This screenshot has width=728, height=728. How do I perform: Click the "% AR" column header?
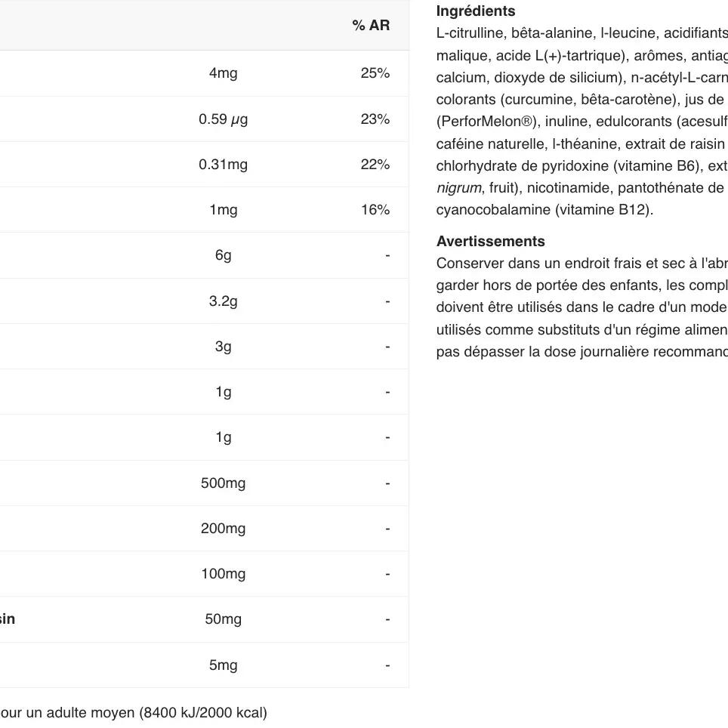pos(370,26)
